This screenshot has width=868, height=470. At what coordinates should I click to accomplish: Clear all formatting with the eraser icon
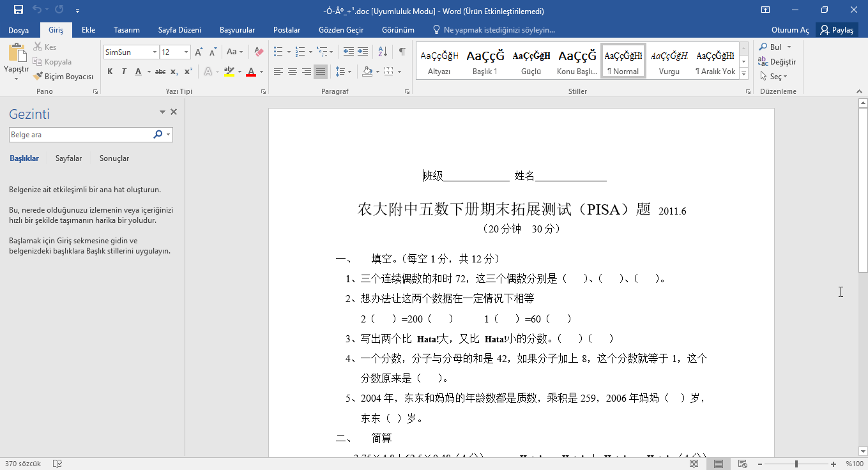pyautogui.click(x=259, y=52)
